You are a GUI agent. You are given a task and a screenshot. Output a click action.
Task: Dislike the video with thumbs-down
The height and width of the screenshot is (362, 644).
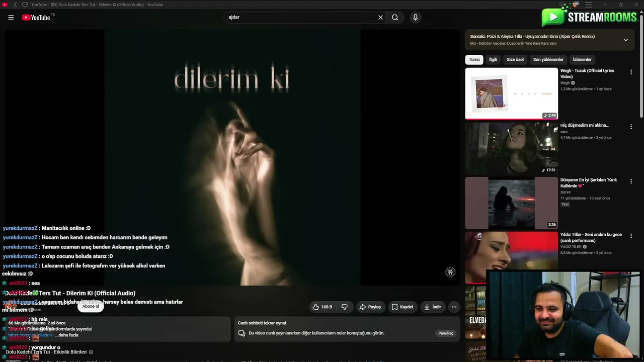pos(345,307)
